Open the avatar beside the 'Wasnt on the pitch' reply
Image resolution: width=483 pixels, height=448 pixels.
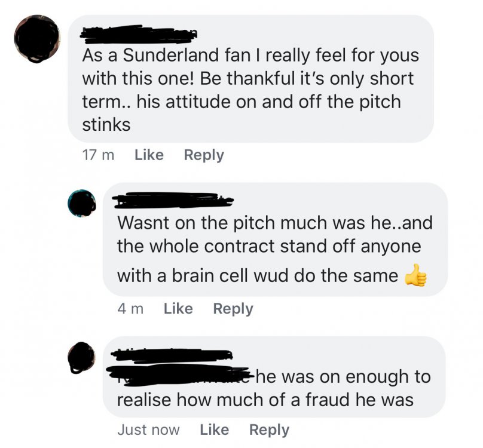click(81, 204)
